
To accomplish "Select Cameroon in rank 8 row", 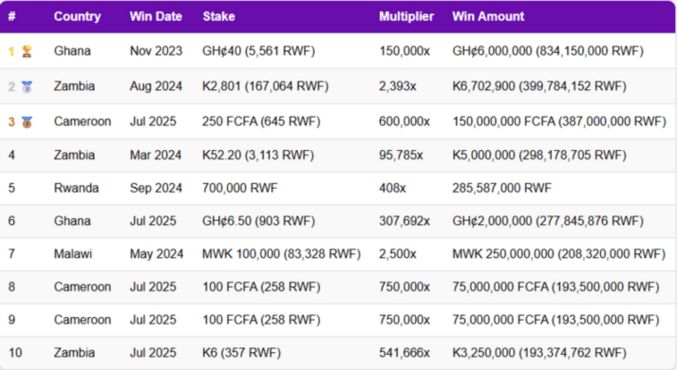I will [82, 287].
